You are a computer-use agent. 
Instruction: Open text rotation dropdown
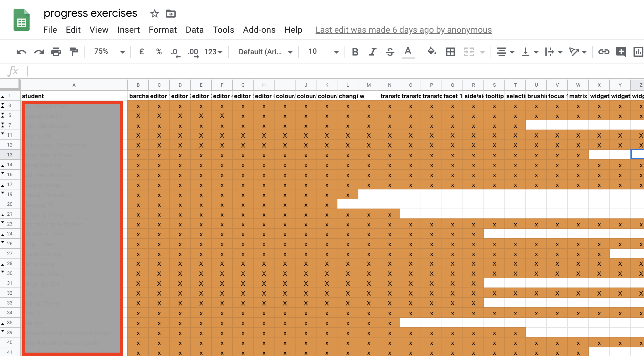point(578,52)
